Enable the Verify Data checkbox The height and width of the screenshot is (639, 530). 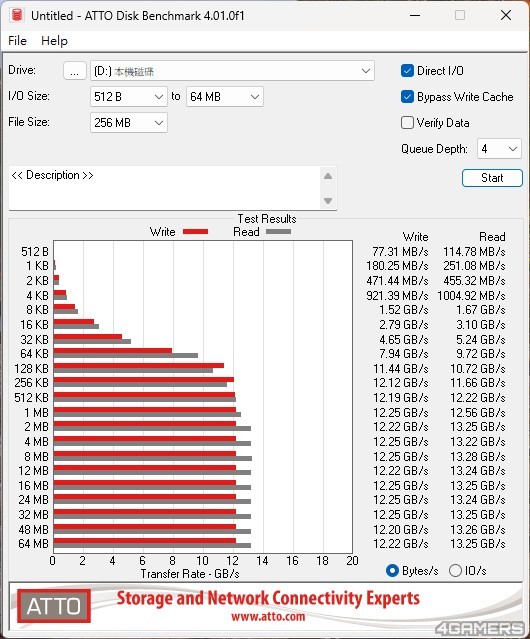point(407,123)
